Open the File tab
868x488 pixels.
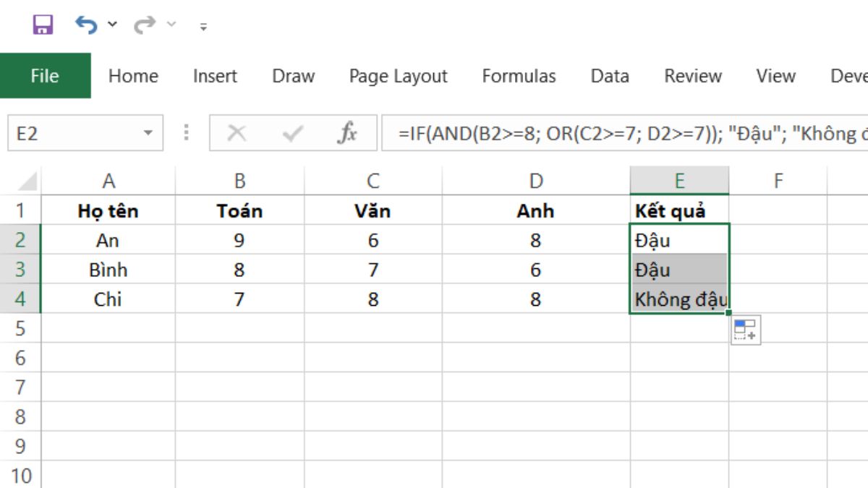[x=45, y=76]
